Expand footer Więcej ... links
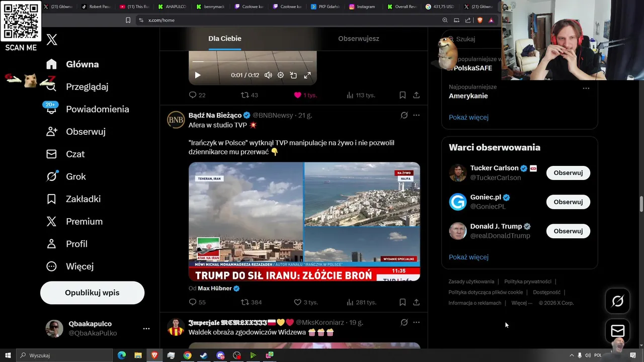Viewport: 644px width, 362px height. pyautogui.click(x=522, y=303)
